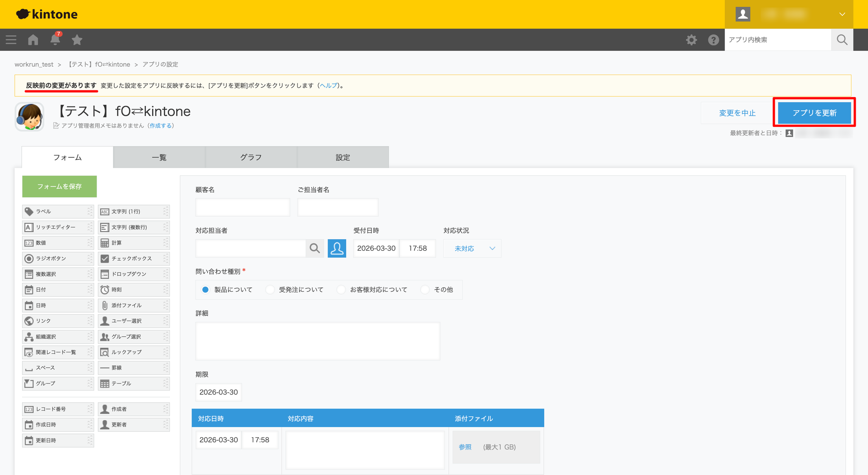Select the お客様対応について radio option
The height and width of the screenshot is (475, 868).
coord(341,290)
